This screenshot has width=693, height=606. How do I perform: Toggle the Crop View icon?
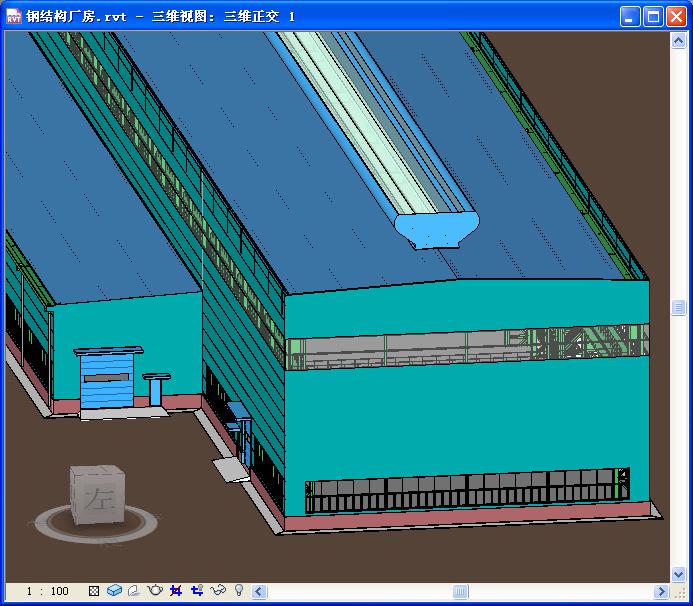tap(176, 591)
